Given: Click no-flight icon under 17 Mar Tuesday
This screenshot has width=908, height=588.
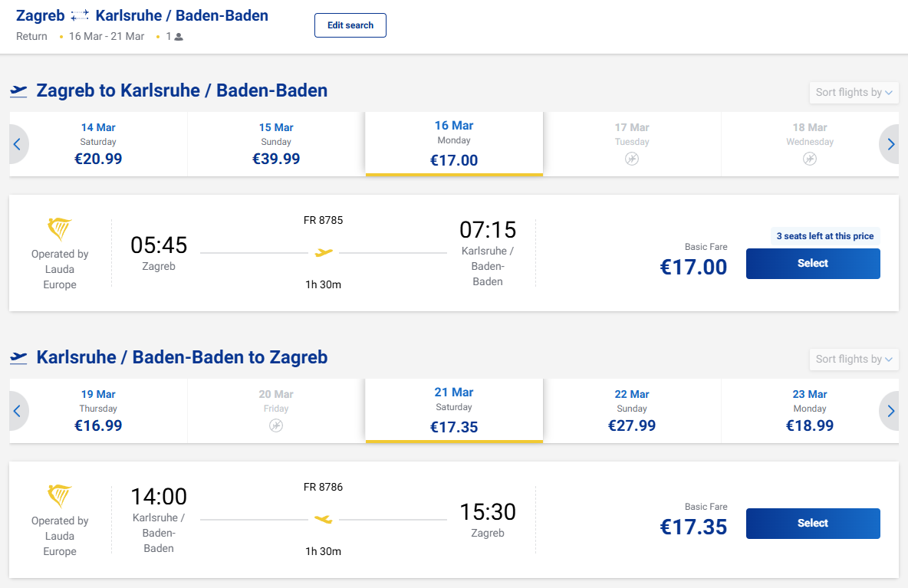Looking at the screenshot, I should (632, 159).
